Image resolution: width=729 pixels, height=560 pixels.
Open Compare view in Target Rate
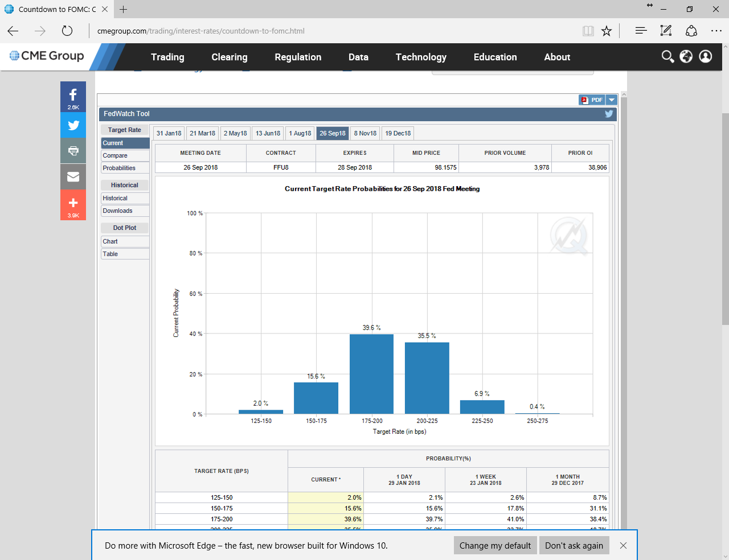(115, 155)
